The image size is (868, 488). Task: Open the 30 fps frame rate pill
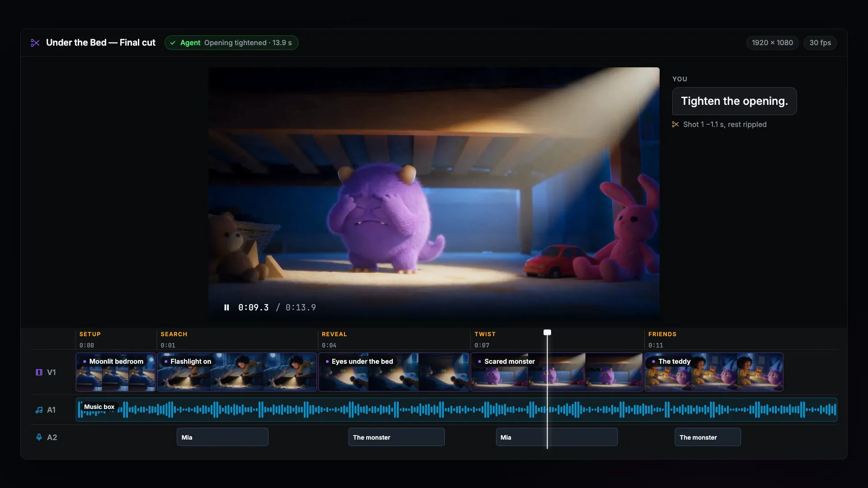tap(820, 43)
